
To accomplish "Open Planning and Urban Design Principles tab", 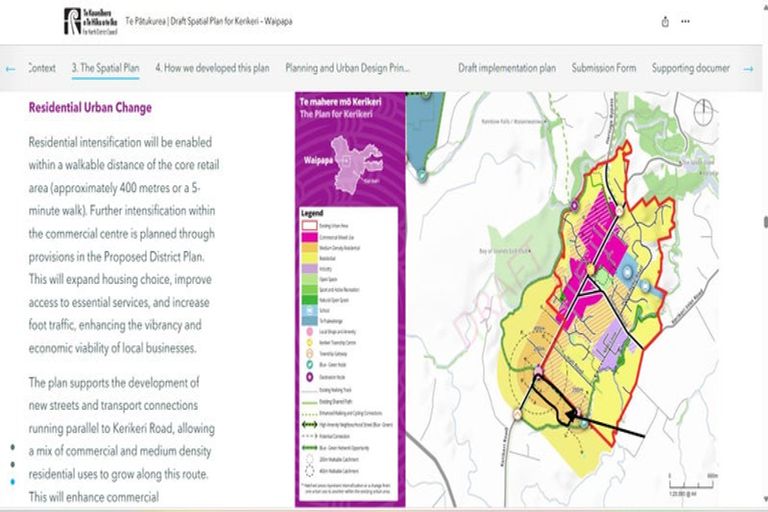I will click(x=349, y=68).
